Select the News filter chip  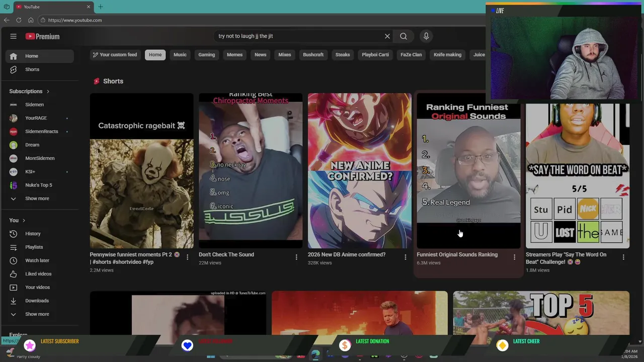[261, 55]
